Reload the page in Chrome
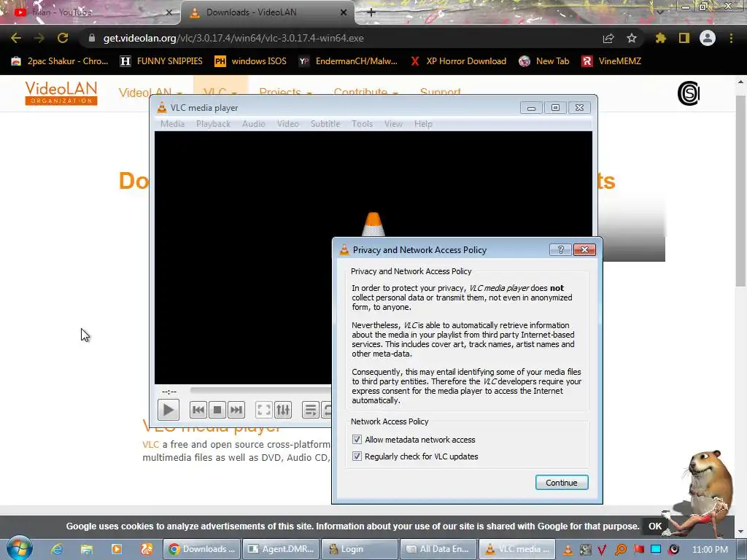 pyautogui.click(x=63, y=38)
